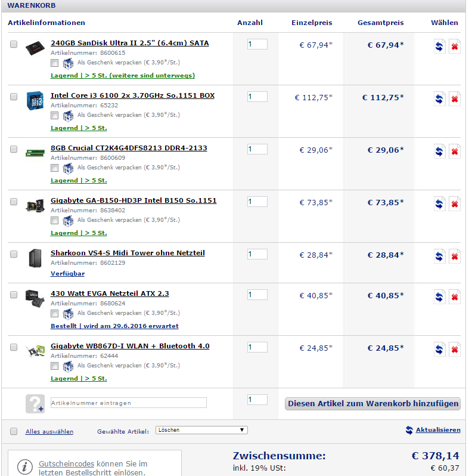Image resolution: width=472 pixels, height=476 pixels.
Task: Click Diesen Artikel zum Warenkorb hinzufügen button
Action: [372, 403]
